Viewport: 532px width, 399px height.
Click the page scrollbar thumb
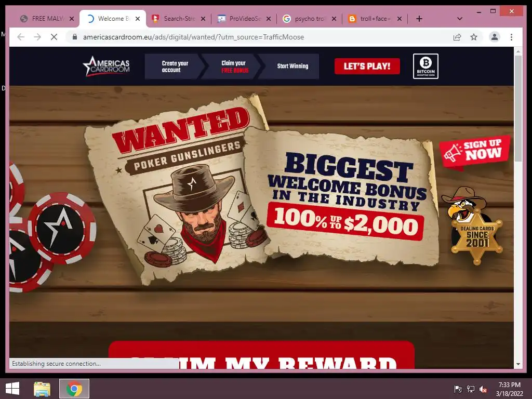518,109
